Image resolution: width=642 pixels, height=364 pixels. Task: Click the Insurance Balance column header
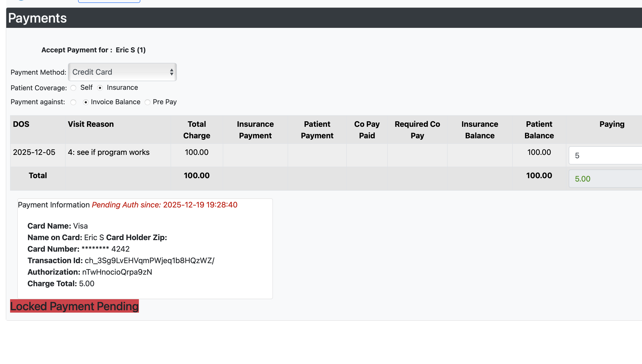tap(479, 130)
